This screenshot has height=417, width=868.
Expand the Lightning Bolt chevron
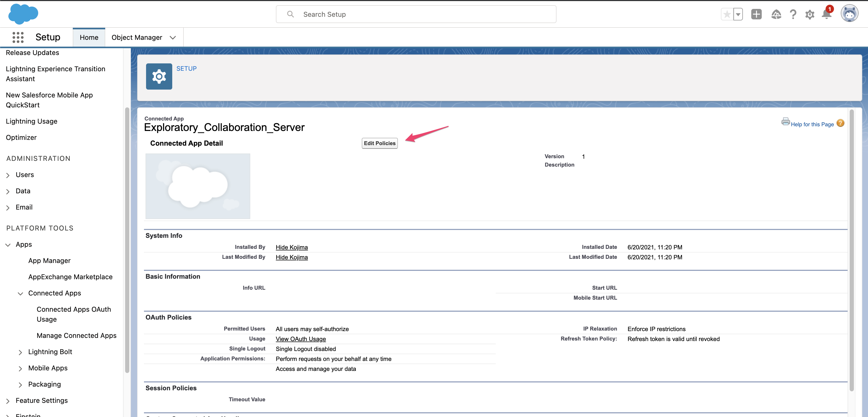tap(20, 352)
